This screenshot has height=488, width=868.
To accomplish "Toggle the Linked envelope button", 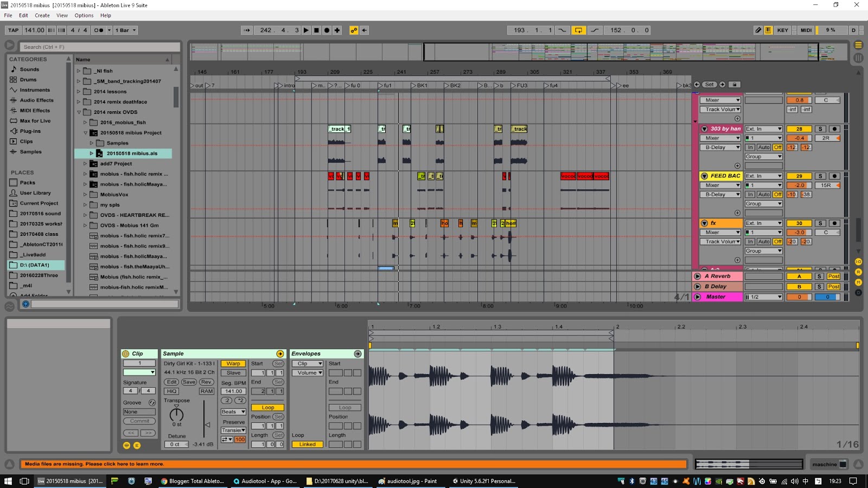I will click(x=307, y=445).
